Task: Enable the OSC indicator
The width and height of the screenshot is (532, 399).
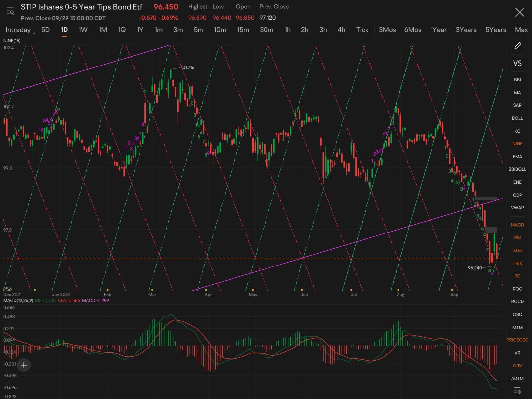Action: pos(517,314)
